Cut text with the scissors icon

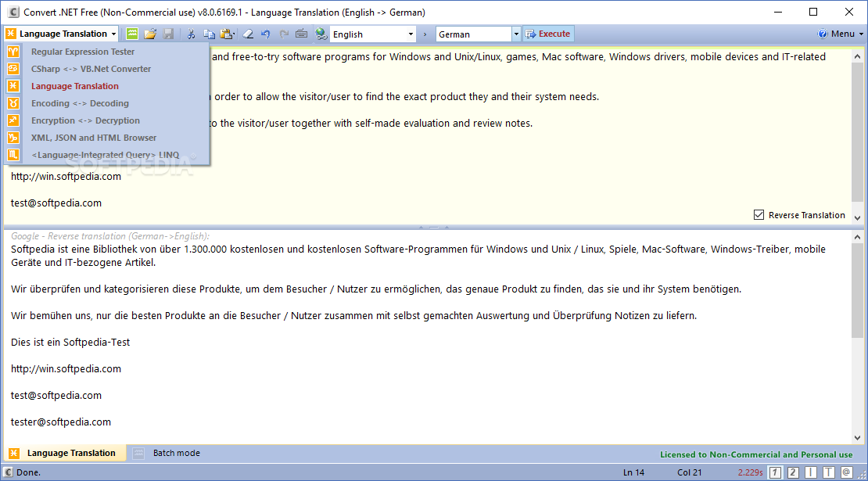[191, 34]
